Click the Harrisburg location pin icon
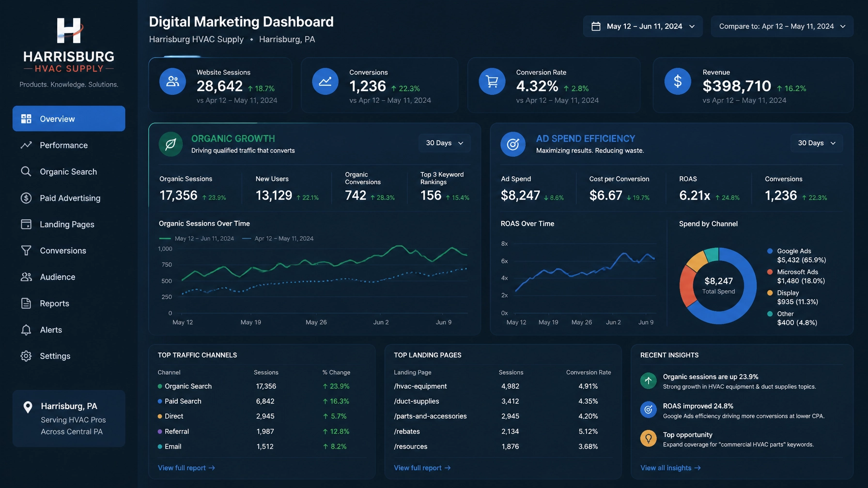868x488 pixels. (28, 407)
